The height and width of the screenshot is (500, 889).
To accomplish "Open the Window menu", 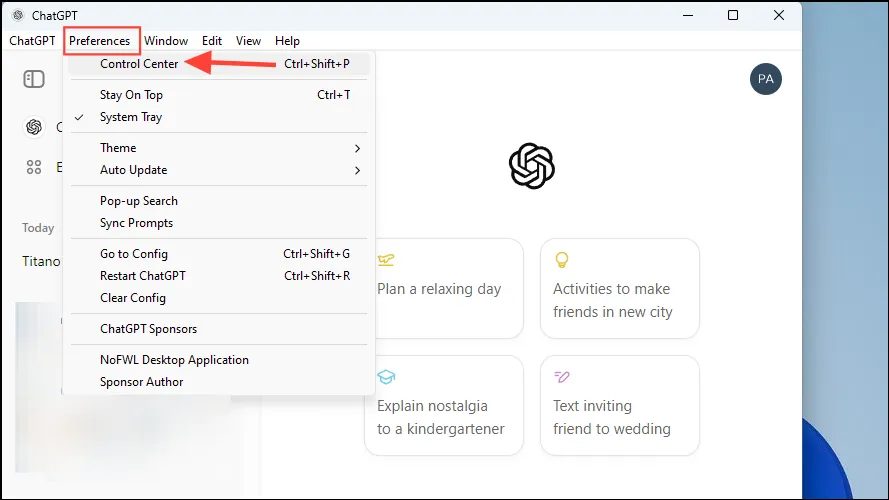I will tap(166, 41).
